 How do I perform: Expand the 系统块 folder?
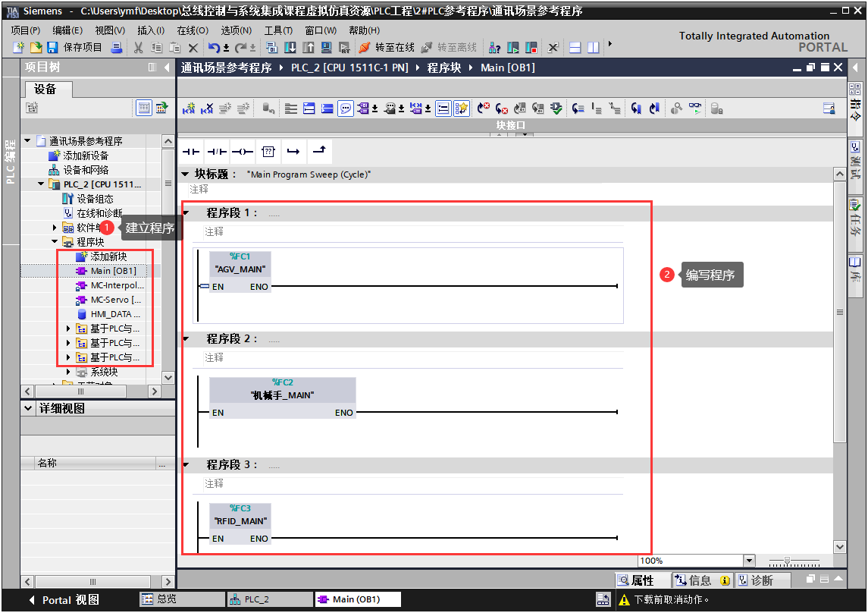68,372
